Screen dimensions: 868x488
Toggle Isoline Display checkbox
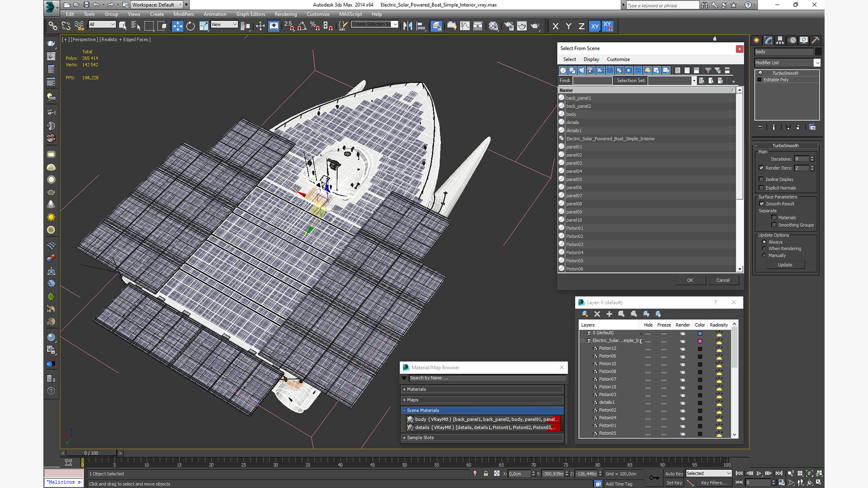click(761, 179)
